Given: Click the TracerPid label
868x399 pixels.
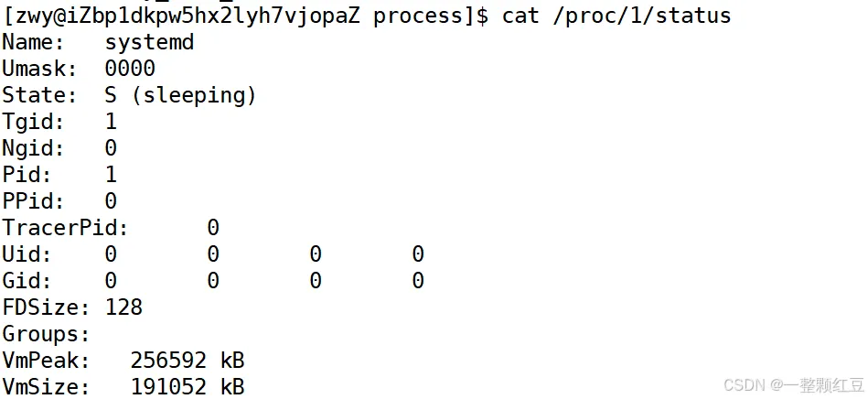Looking at the screenshot, I should point(65,228).
